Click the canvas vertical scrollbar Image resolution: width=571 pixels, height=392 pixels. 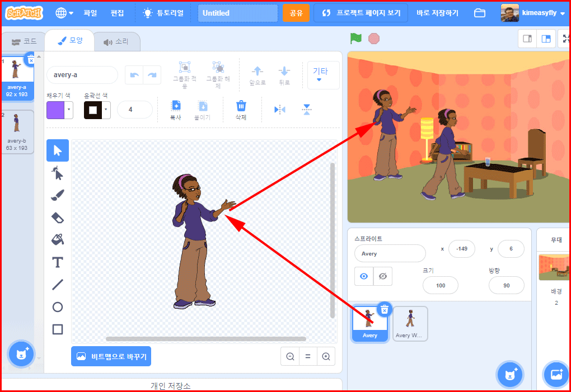(332, 240)
